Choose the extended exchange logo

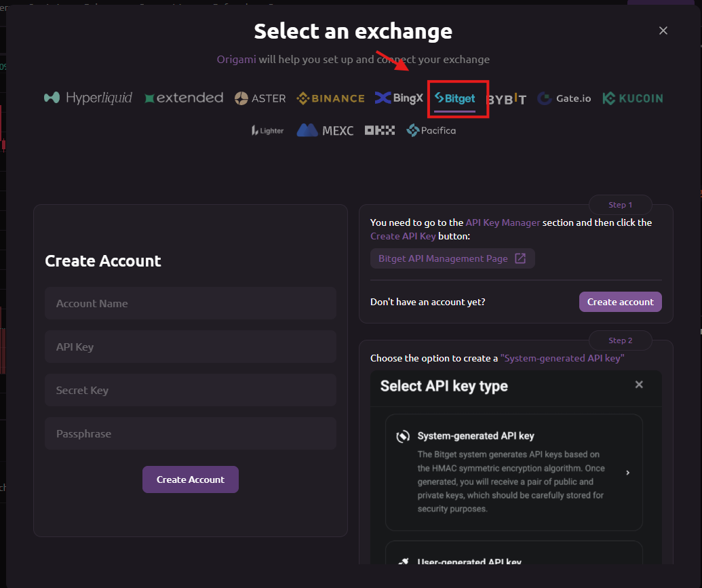pos(184,98)
